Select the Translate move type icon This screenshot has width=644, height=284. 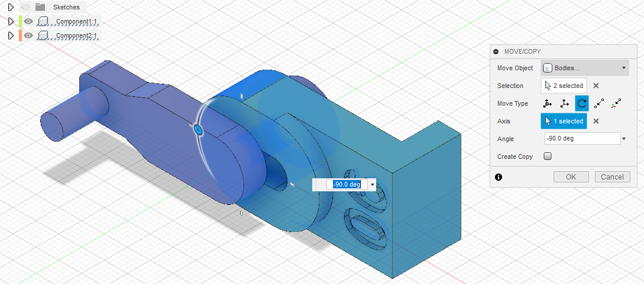pyautogui.click(x=564, y=104)
